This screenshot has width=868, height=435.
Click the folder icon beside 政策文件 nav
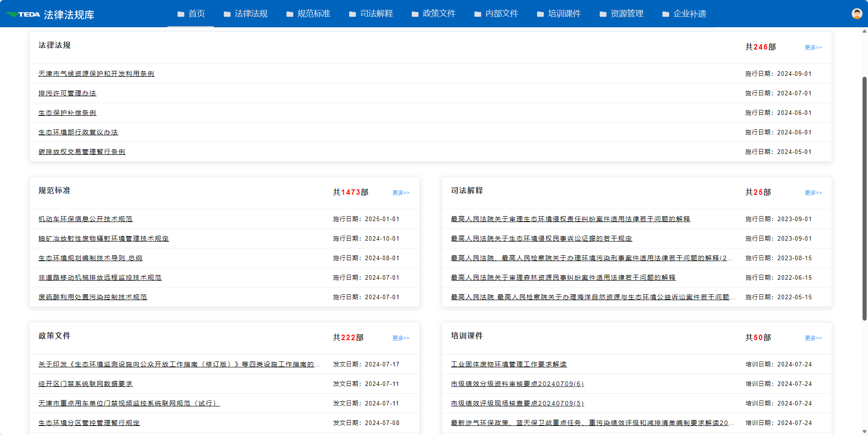(415, 14)
